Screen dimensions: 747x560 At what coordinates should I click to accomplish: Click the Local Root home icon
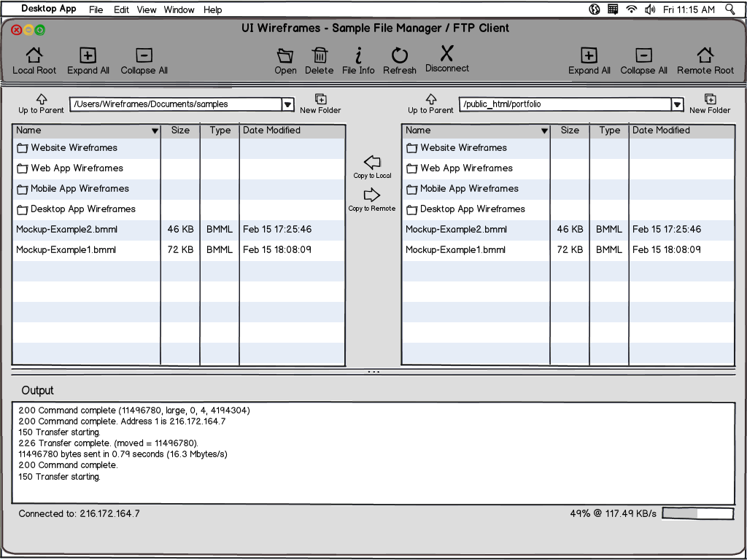tap(34, 55)
